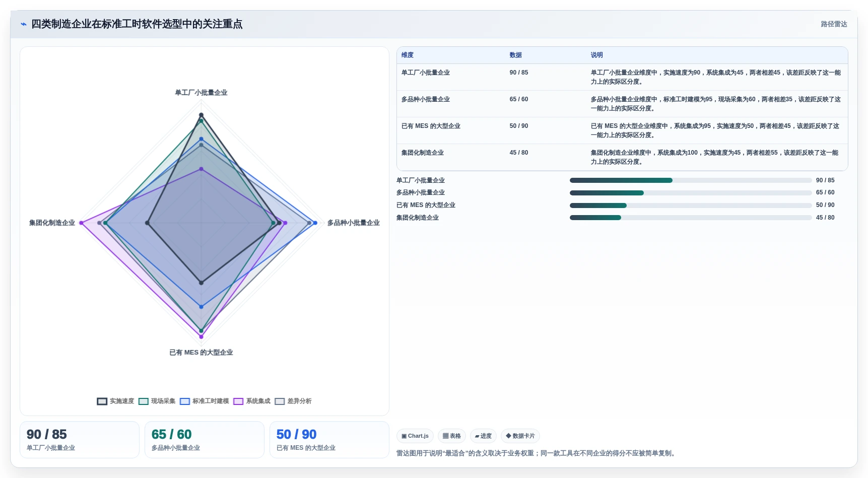Select table row 多品种小批量企业
The height and width of the screenshot is (478, 868).
[x=622, y=104]
